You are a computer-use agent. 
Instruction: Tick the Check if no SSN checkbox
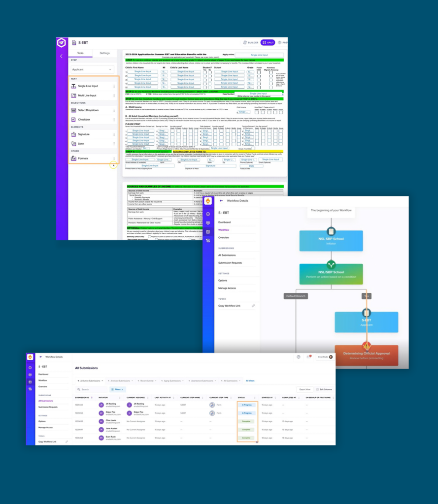coord(253,148)
